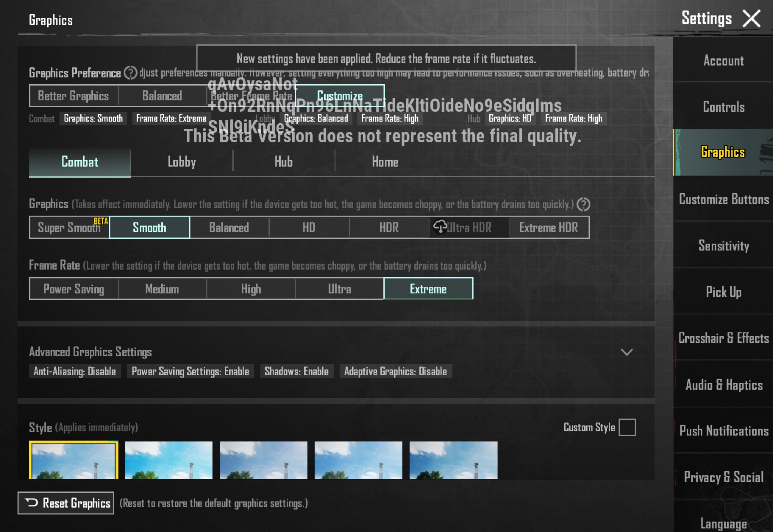773x532 pixels.
Task: Open the Hub graphics tab
Action: tap(283, 162)
